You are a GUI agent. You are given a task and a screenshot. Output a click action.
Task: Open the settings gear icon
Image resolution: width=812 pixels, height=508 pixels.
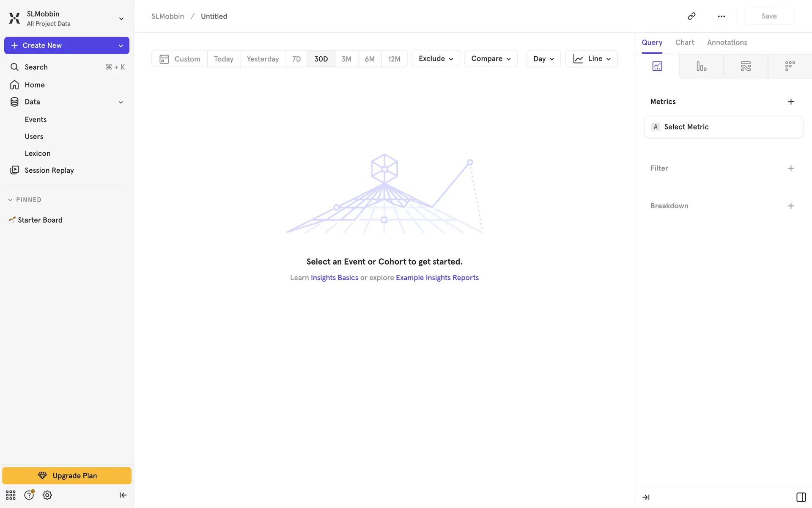click(47, 495)
